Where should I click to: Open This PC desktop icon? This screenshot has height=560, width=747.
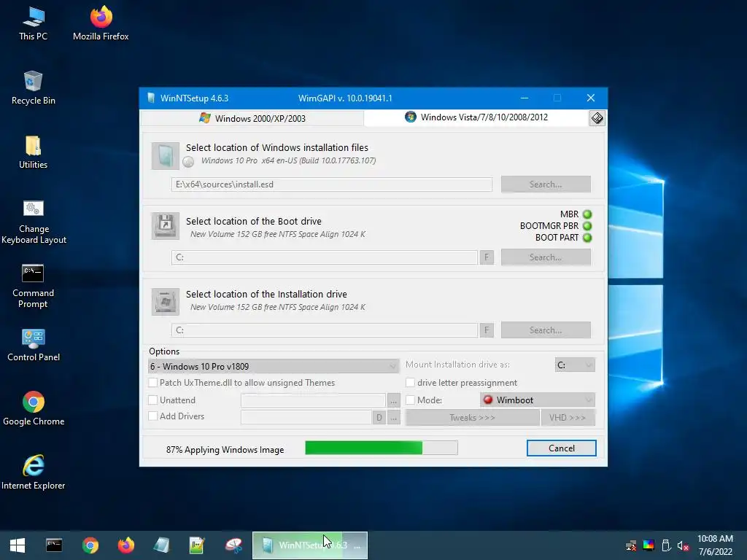click(33, 23)
